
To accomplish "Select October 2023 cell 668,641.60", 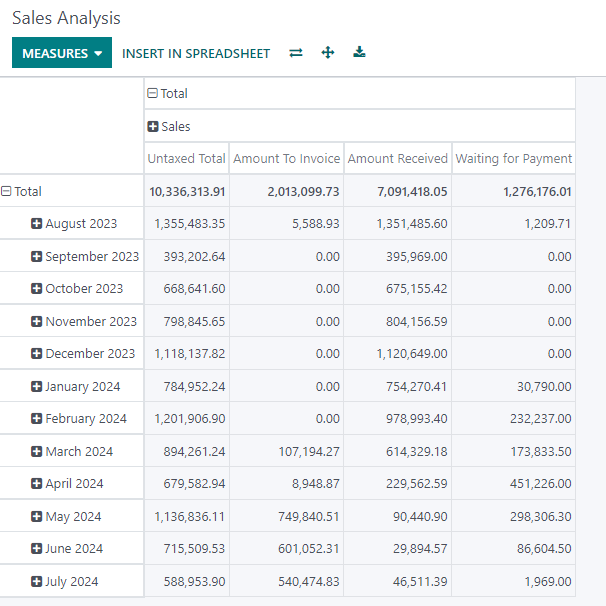I will [187, 288].
